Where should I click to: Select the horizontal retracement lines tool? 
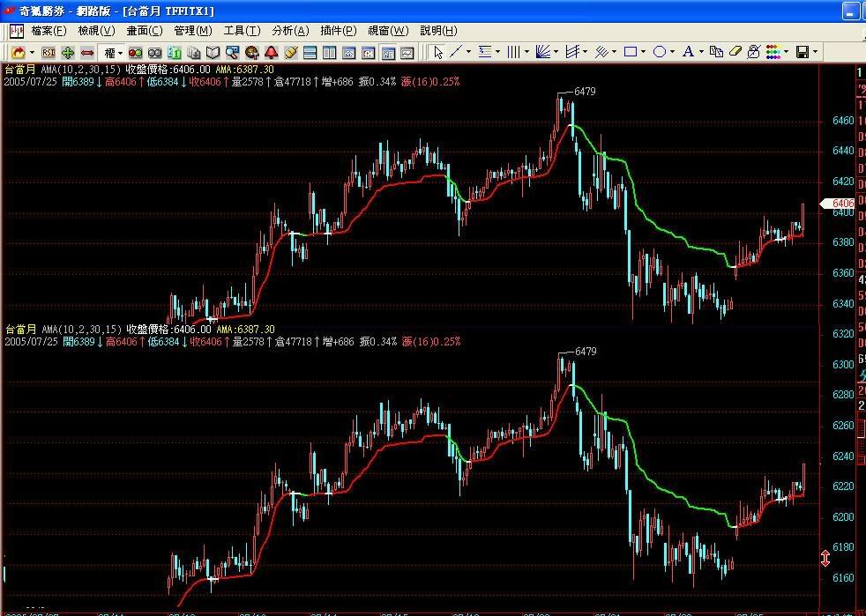coord(485,52)
